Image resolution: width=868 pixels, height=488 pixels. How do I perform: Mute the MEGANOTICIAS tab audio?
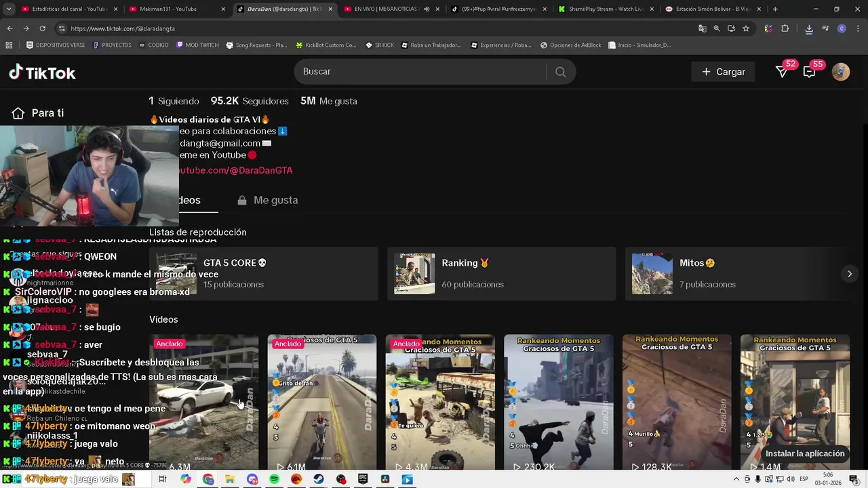(x=427, y=9)
